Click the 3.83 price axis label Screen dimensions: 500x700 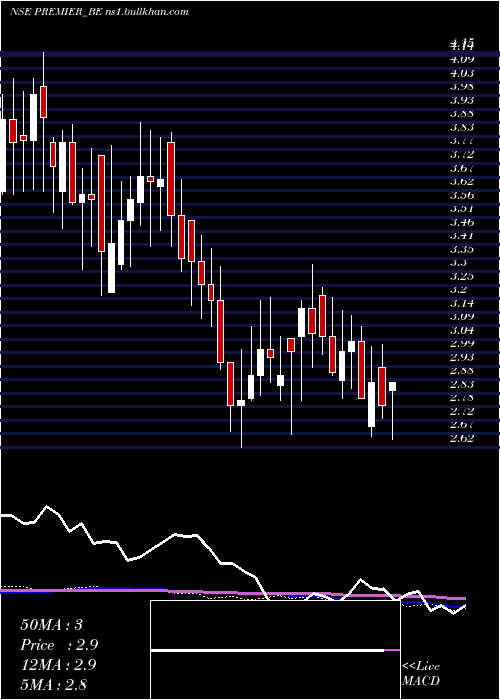pyautogui.click(x=462, y=127)
